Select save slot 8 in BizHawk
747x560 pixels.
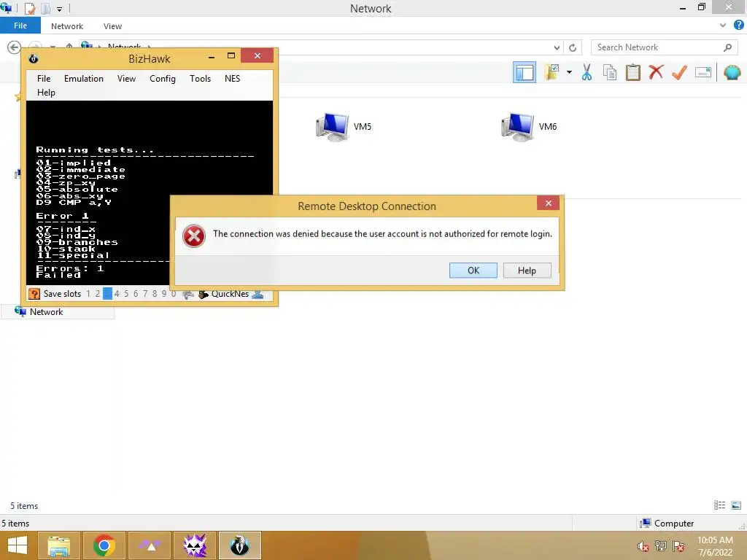click(x=155, y=294)
